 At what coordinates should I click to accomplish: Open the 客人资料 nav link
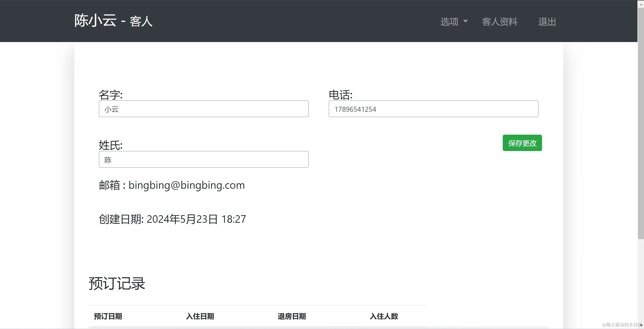point(499,22)
